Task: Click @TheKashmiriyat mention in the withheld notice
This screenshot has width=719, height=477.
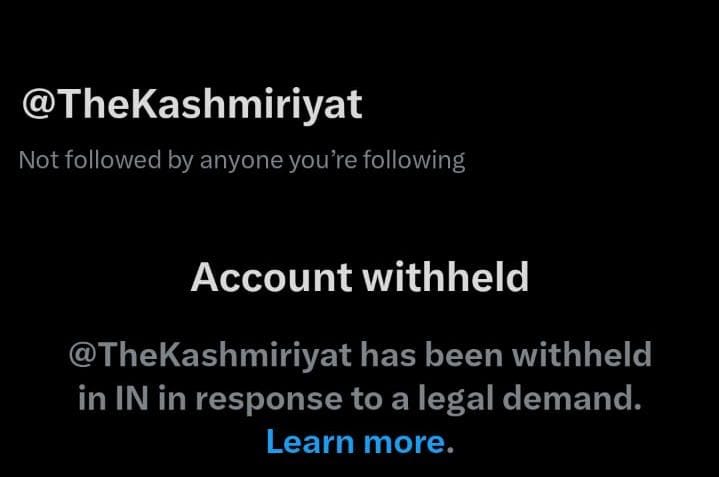Action: 210,355
